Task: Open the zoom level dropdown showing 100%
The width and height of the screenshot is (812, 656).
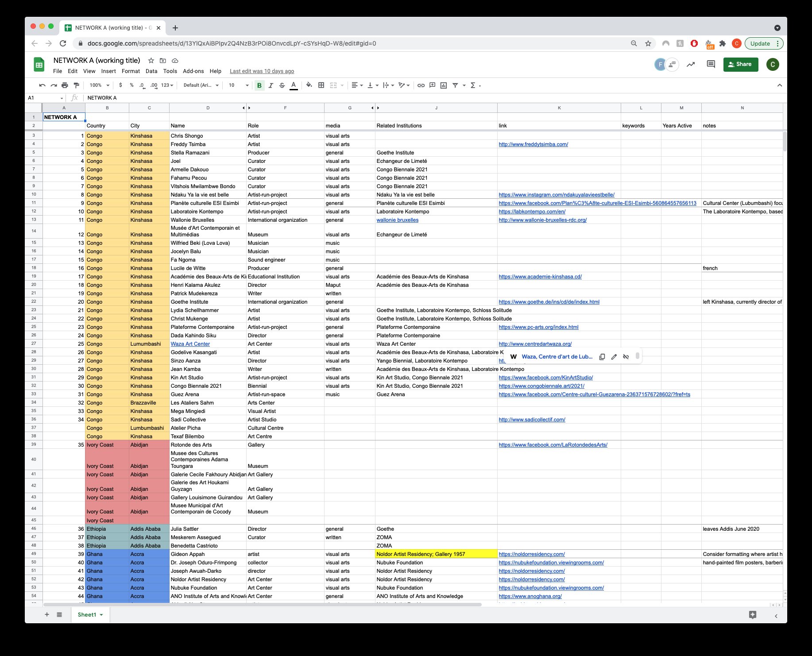Action: tap(99, 85)
